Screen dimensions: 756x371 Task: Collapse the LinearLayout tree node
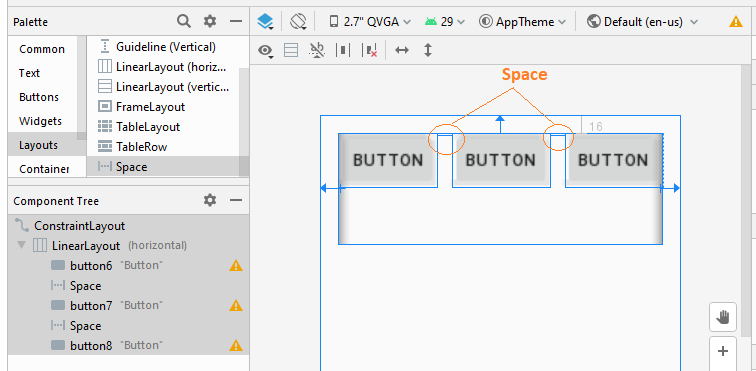(x=21, y=245)
